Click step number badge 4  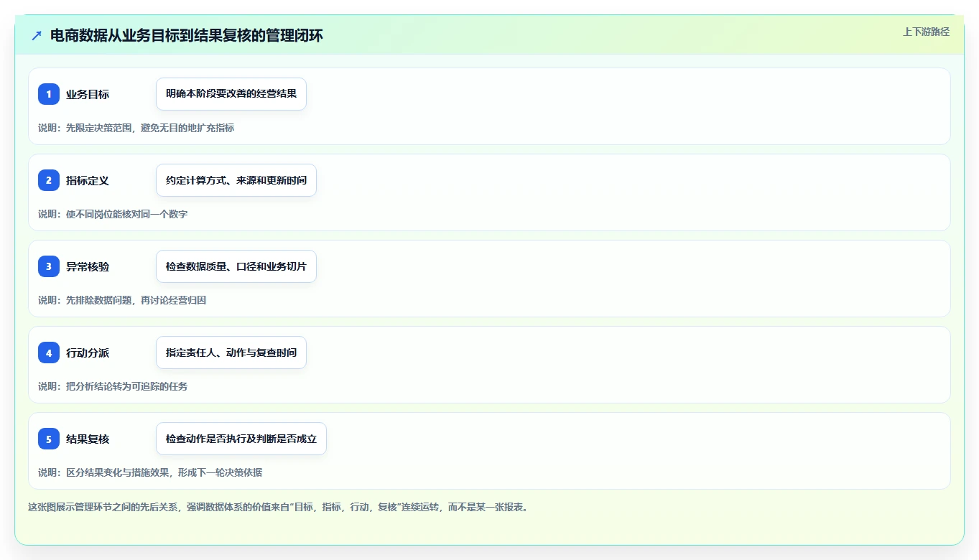tap(49, 353)
